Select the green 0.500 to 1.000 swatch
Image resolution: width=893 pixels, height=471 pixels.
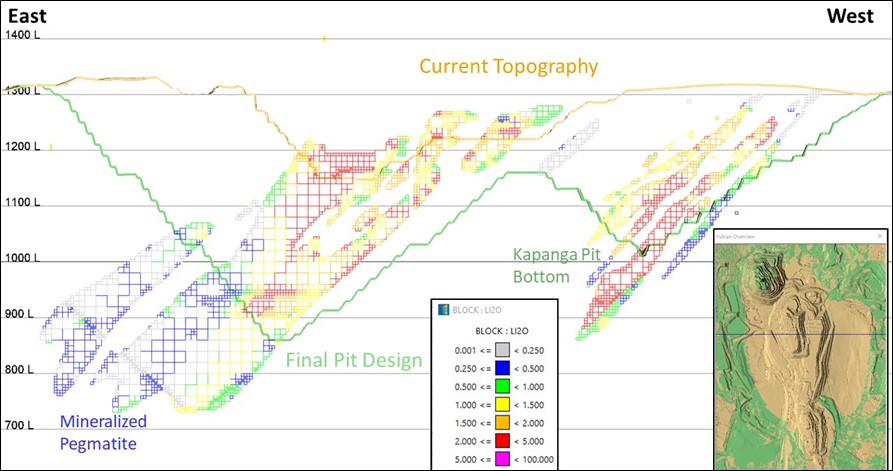point(502,387)
